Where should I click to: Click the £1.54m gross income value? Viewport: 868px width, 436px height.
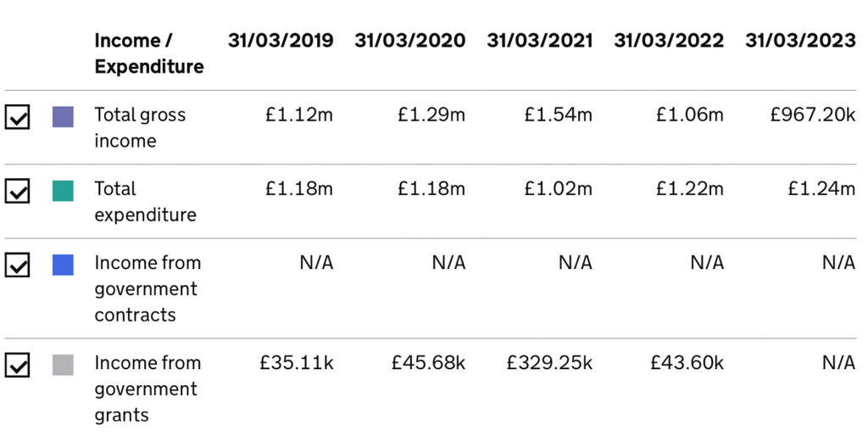coord(559,115)
